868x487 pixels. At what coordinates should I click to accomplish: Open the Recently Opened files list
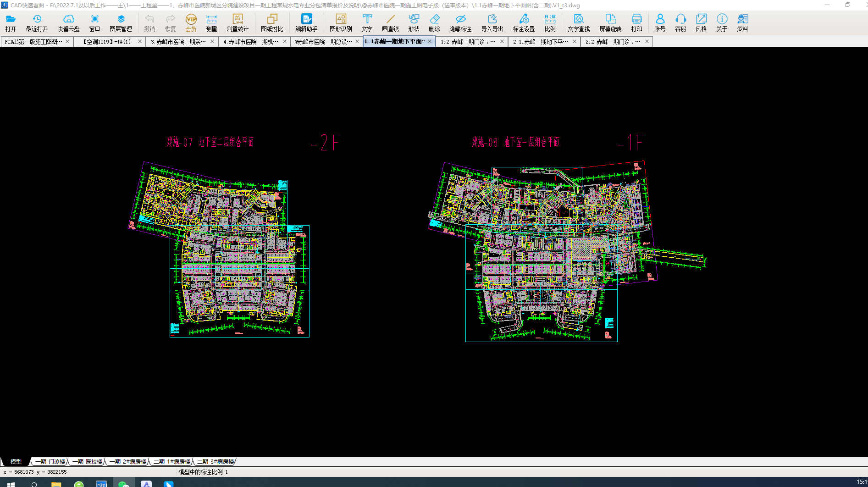point(37,23)
